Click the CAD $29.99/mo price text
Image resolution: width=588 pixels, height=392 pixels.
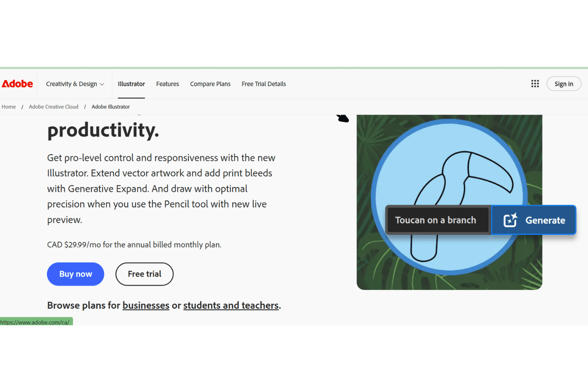click(134, 245)
